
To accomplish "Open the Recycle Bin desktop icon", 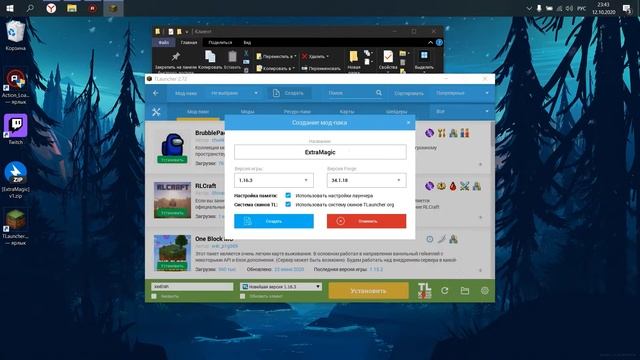I will 16,35.
